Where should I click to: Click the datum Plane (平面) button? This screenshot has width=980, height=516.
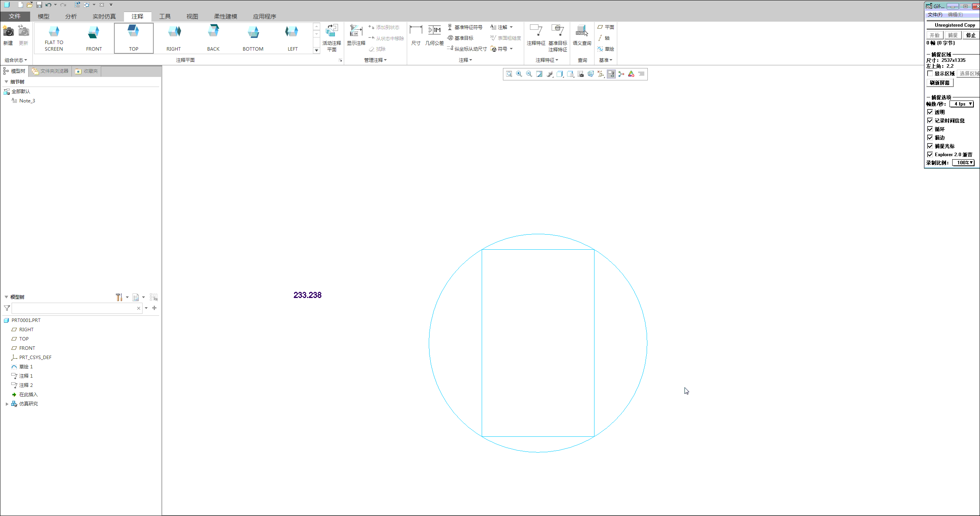click(606, 27)
